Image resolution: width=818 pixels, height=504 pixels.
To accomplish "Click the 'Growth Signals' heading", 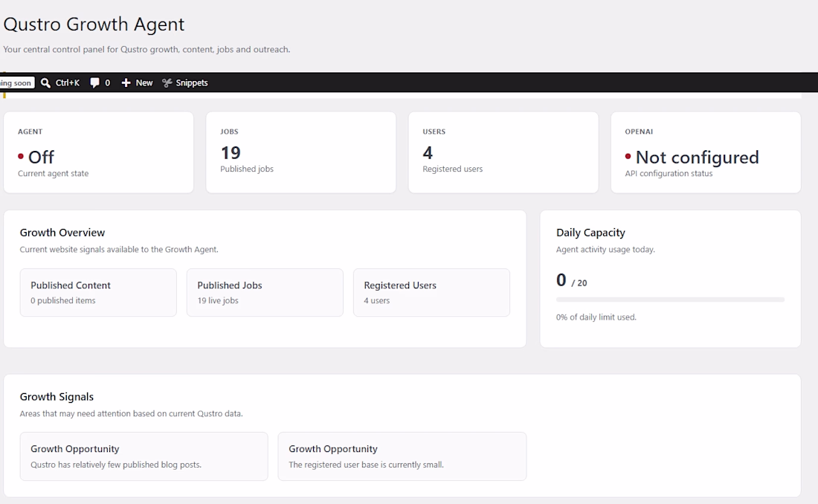I will pyautogui.click(x=57, y=397).
